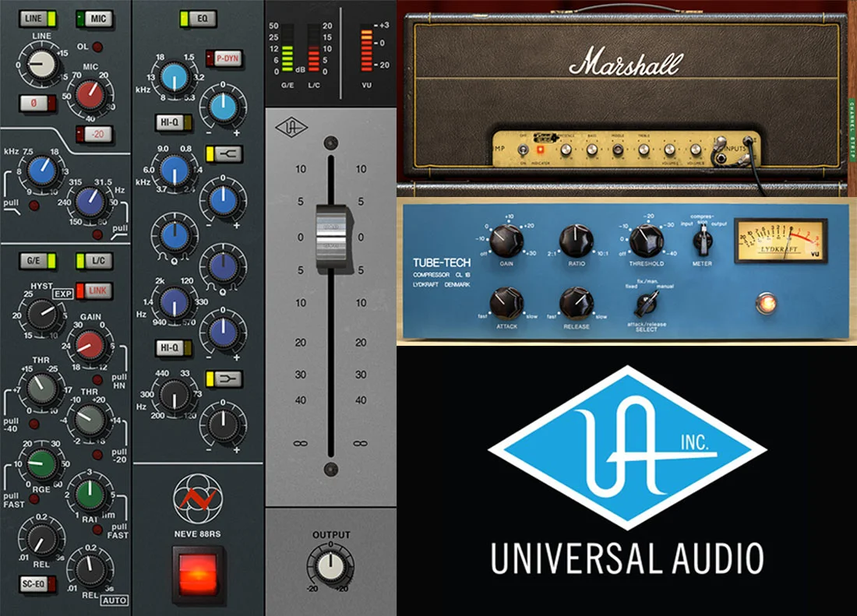Click the green RGE range knob
The width and height of the screenshot is (857, 616).
41,463
